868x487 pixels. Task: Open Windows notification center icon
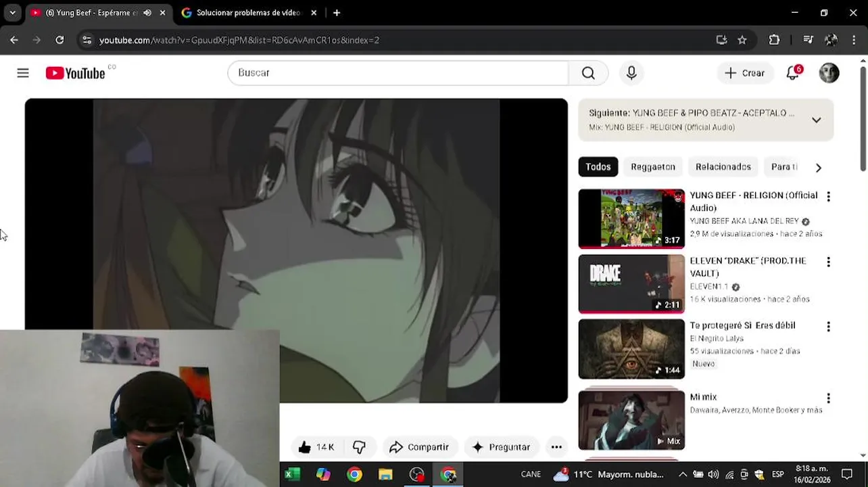pyautogui.click(x=847, y=475)
